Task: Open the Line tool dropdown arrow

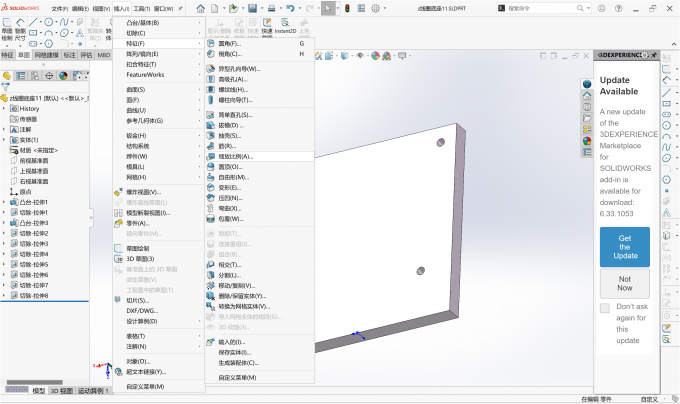Action: click(41, 22)
